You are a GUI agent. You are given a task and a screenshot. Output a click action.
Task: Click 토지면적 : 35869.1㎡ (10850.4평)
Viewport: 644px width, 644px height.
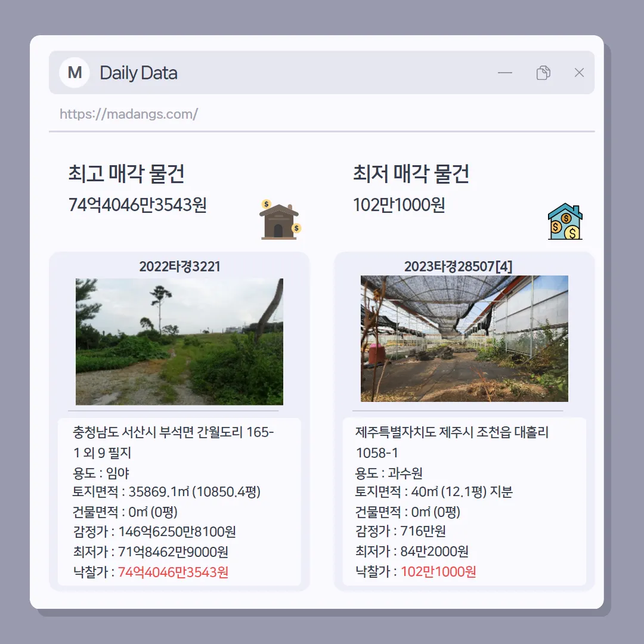(x=166, y=491)
